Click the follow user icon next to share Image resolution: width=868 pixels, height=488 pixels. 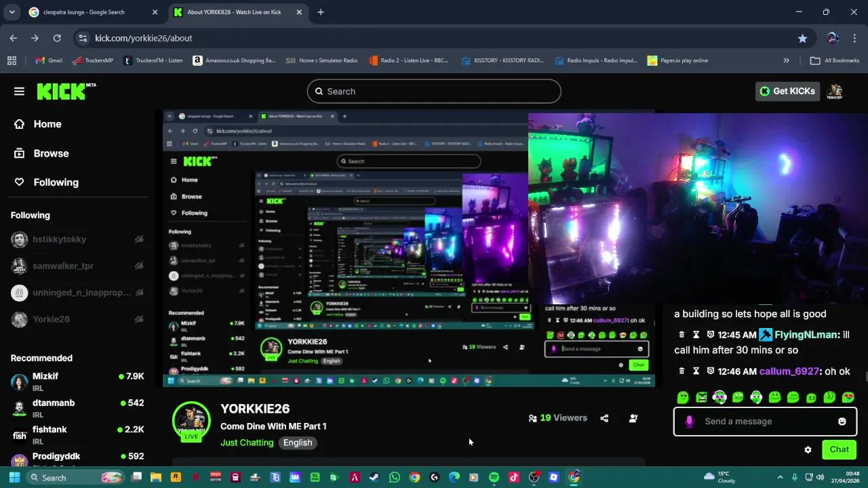(633, 418)
